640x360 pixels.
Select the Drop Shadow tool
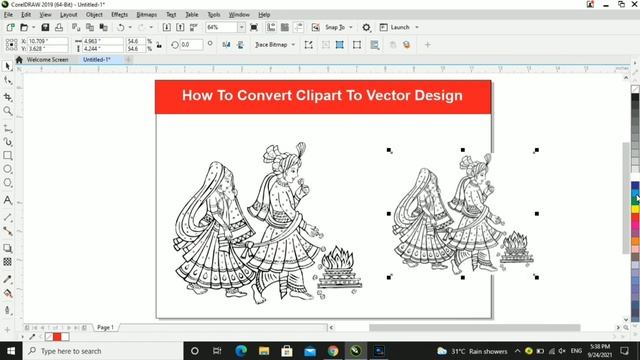click(7, 248)
